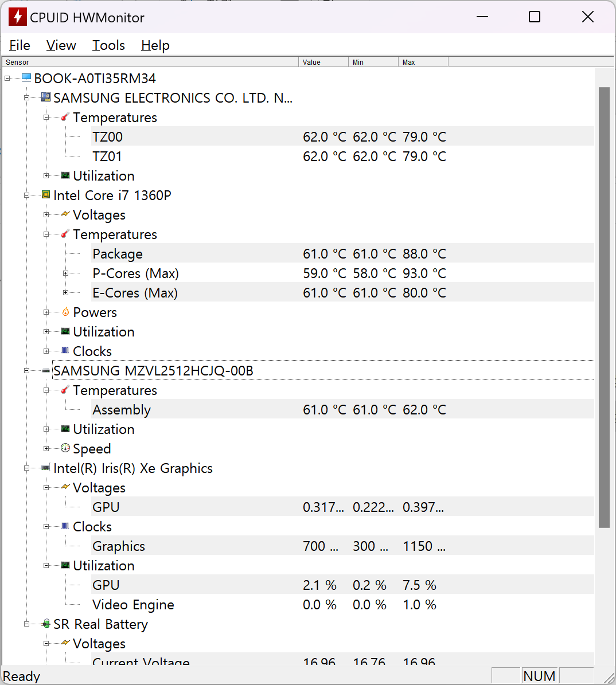Image resolution: width=616 pixels, height=685 pixels.
Task: Click the Value column header
Action: (x=323, y=62)
